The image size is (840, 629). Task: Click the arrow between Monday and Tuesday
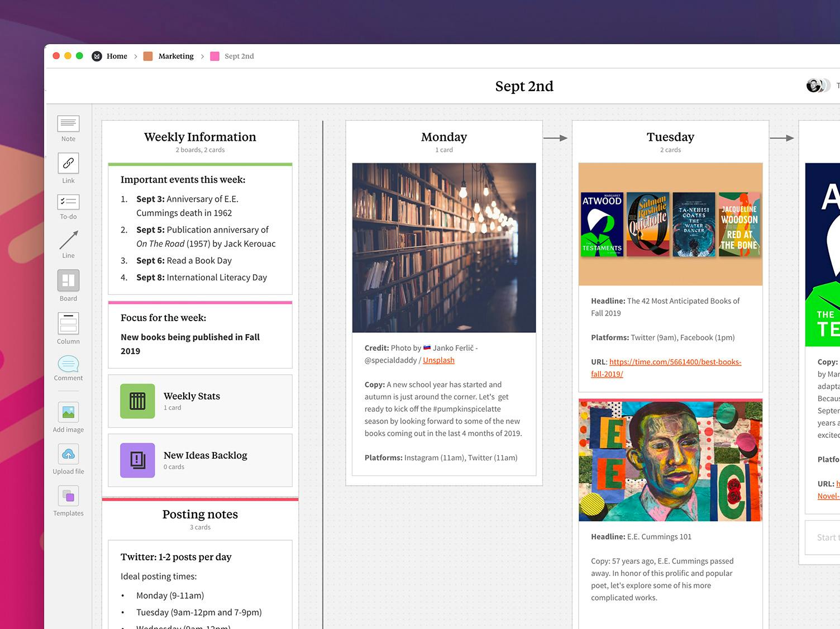point(556,138)
